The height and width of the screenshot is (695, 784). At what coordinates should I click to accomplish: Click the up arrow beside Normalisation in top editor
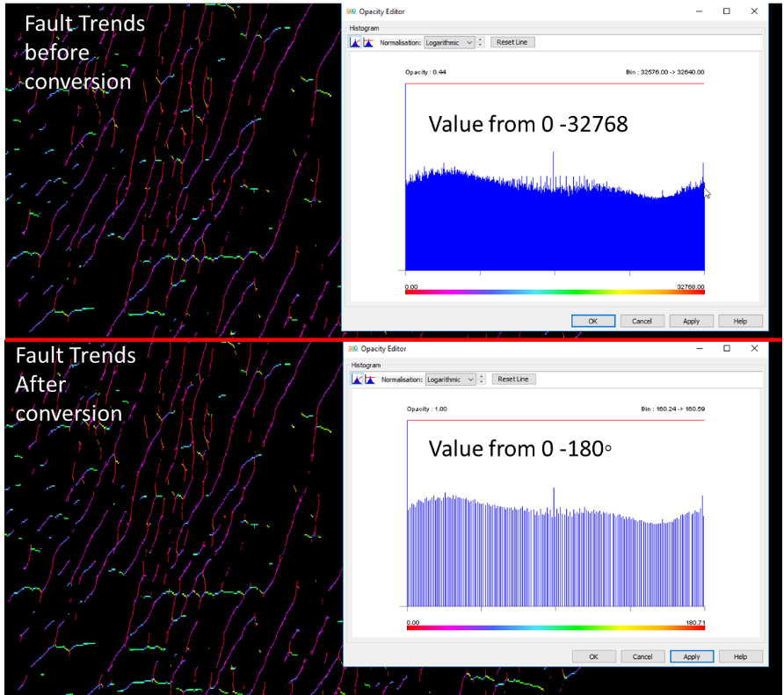481,39
